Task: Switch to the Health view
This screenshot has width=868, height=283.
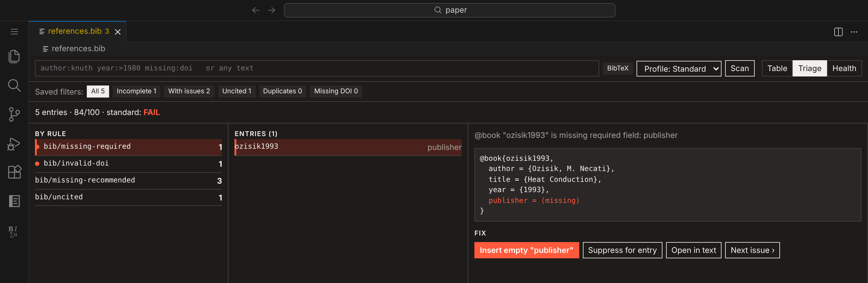Action: [844, 68]
